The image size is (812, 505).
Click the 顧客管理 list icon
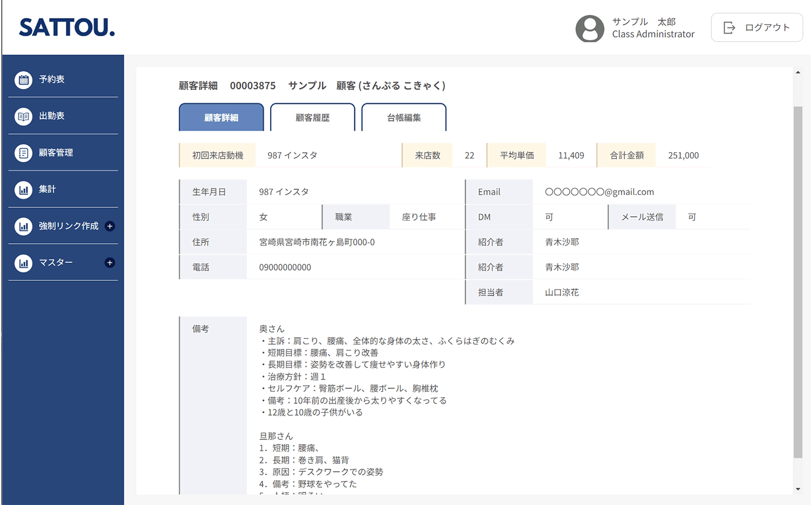23,153
